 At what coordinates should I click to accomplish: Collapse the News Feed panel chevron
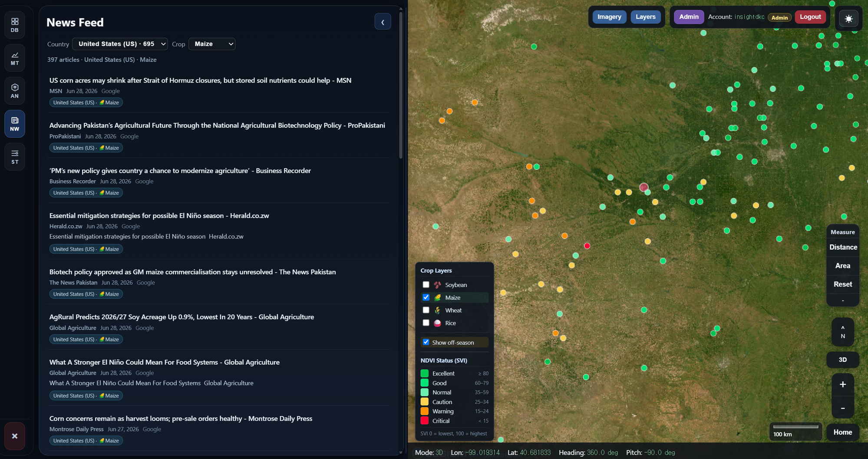(x=383, y=22)
